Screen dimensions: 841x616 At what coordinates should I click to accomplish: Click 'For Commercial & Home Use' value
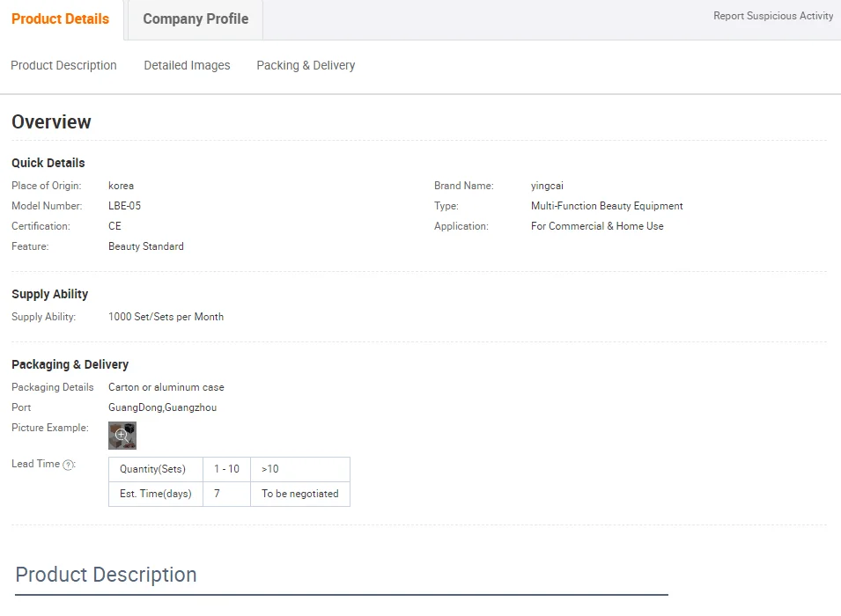click(x=597, y=226)
